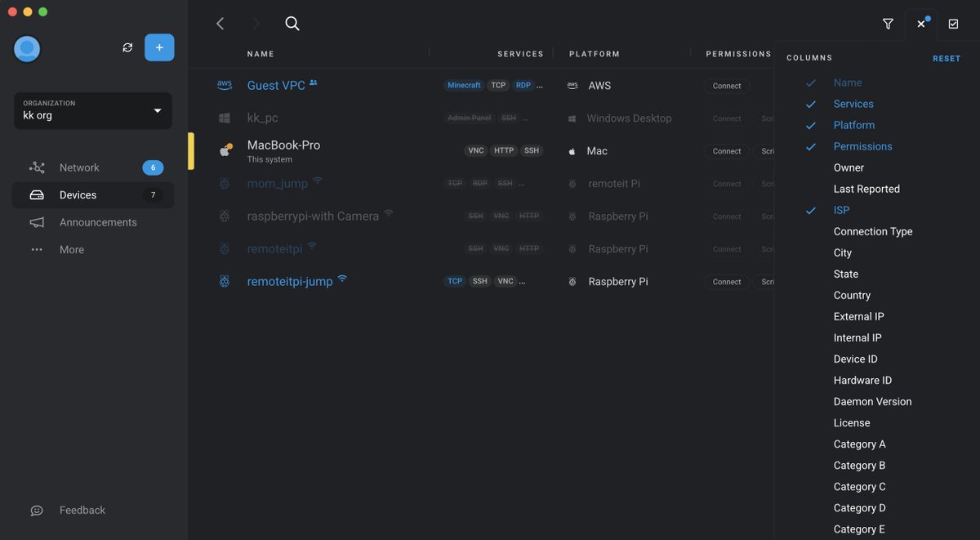Connect to MacBook-Pro
Image resolution: width=980 pixels, height=540 pixels.
coord(727,151)
